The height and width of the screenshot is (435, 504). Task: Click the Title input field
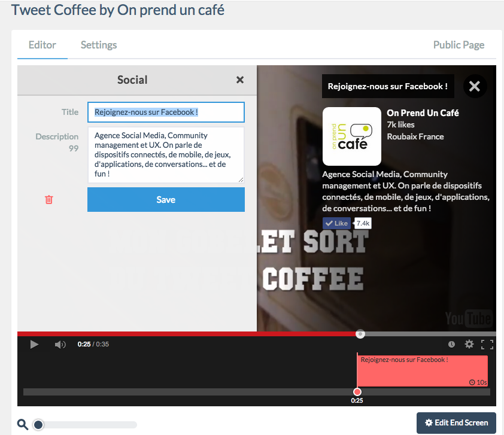click(166, 112)
